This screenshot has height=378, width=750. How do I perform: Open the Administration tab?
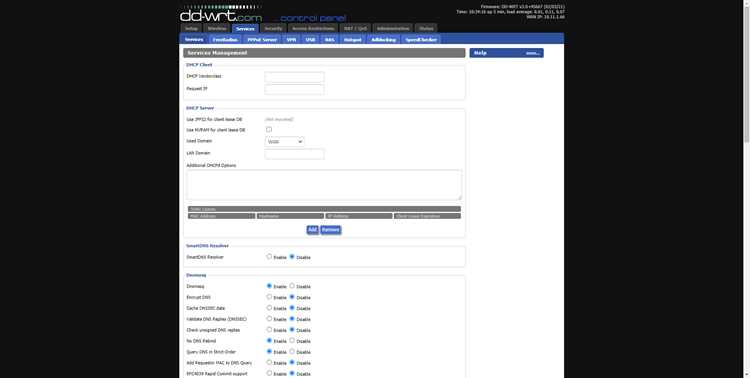click(x=392, y=29)
